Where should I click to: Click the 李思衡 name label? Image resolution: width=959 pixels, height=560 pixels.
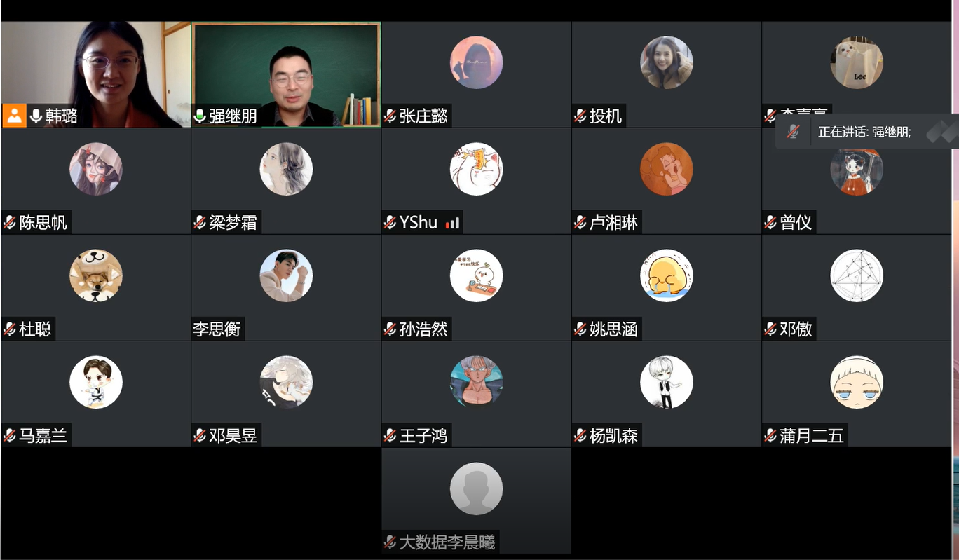(217, 329)
